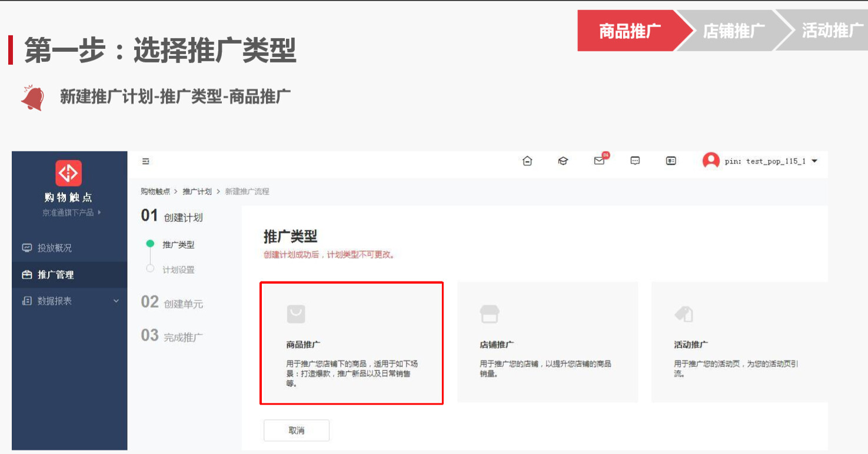This screenshot has height=454, width=868.
Task: Open the graduation cap learning center icon
Action: click(x=563, y=161)
